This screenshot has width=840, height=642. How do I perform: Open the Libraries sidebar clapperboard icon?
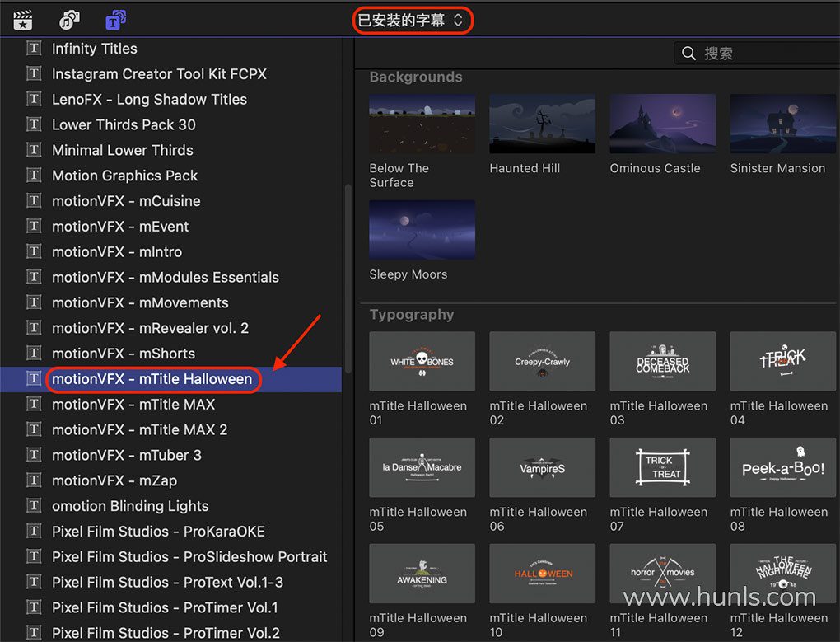22,21
